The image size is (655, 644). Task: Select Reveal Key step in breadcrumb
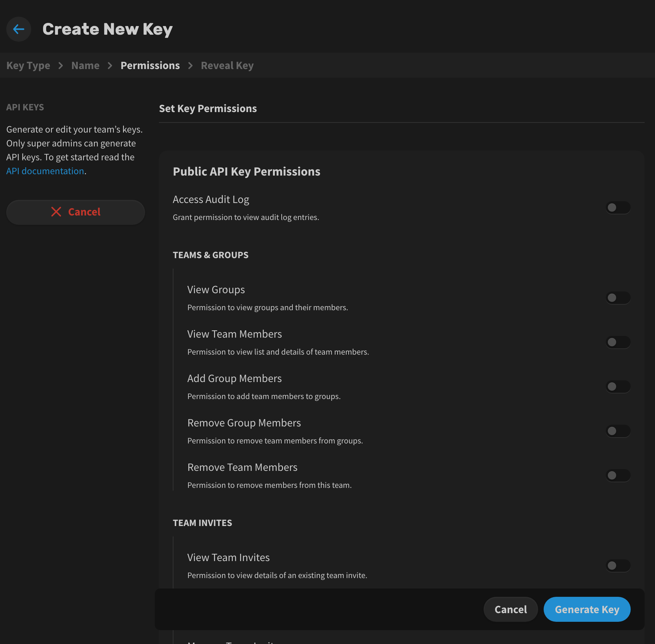(227, 66)
